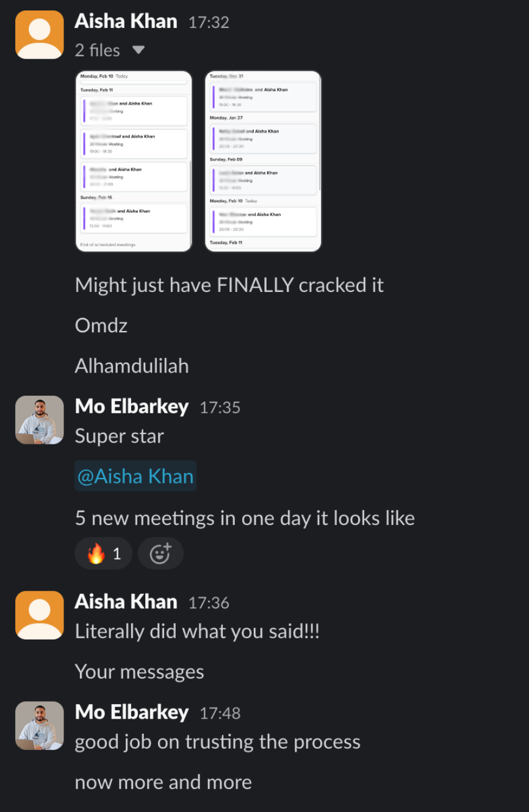529x812 pixels.
Task: Click Mo Elbarkey's avatar at 17:35 message
Action: pyautogui.click(x=40, y=420)
